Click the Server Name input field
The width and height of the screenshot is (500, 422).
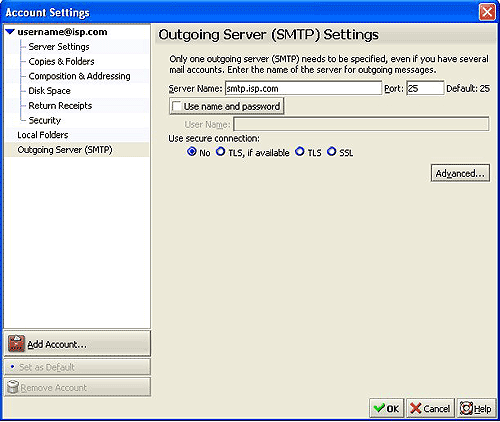click(303, 89)
